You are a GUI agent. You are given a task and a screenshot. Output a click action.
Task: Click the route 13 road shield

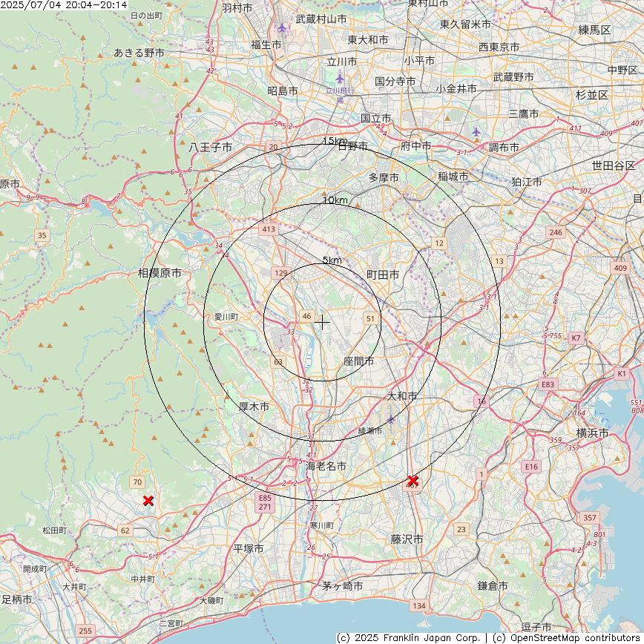pos(499,261)
